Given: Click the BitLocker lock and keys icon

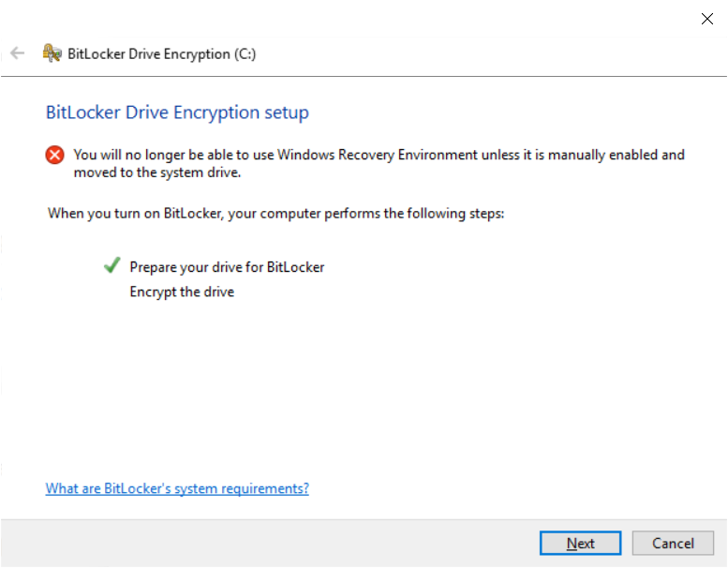Looking at the screenshot, I should 52,53.
